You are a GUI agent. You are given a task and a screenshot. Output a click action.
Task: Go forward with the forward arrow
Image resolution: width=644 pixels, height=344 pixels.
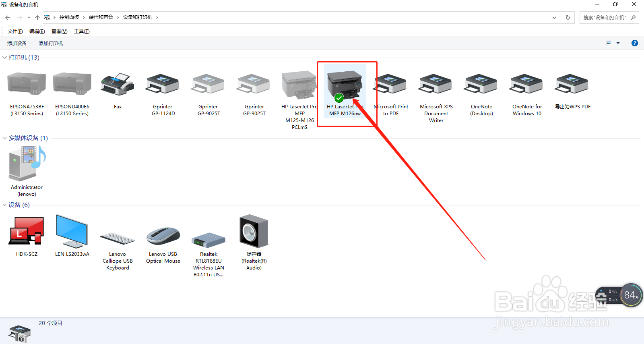click(x=19, y=17)
